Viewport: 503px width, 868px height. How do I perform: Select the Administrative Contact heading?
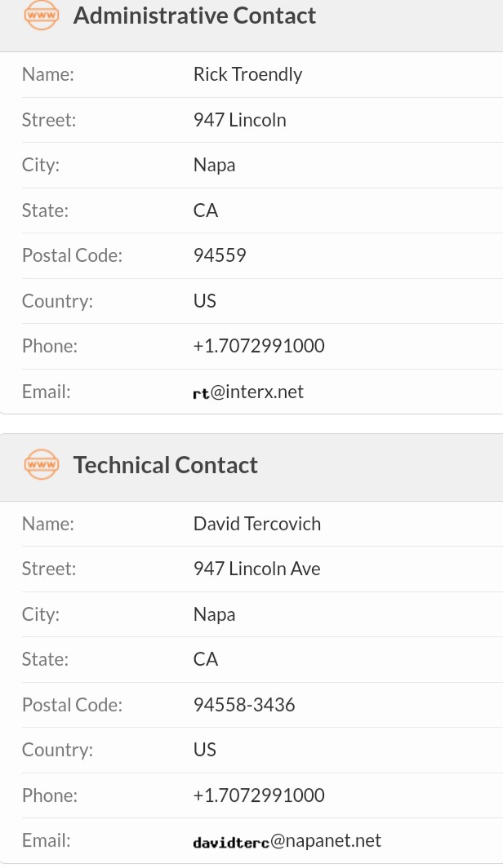tap(194, 15)
